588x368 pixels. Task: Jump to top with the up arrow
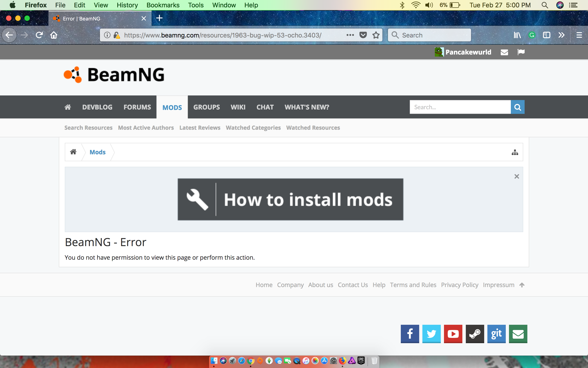[x=522, y=285]
